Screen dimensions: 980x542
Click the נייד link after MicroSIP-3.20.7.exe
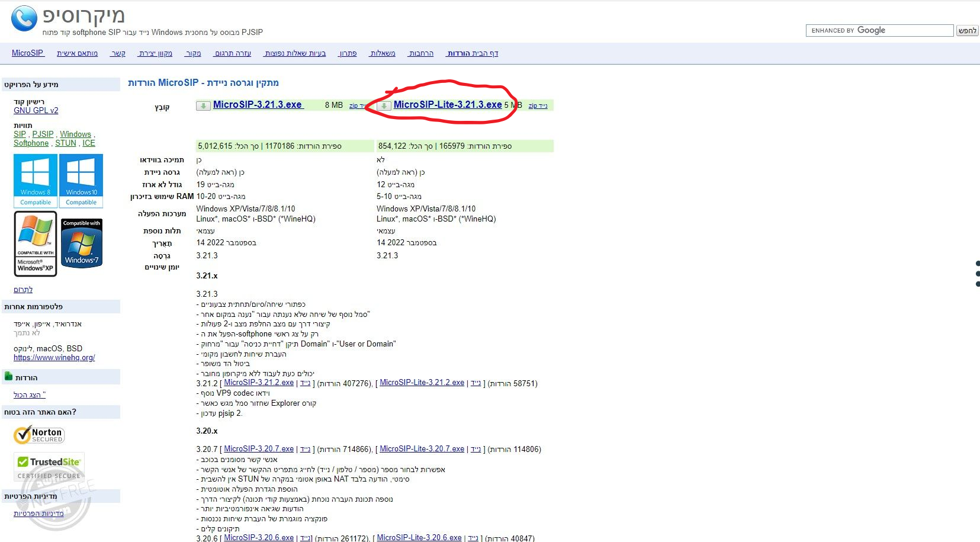click(x=306, y=450)
